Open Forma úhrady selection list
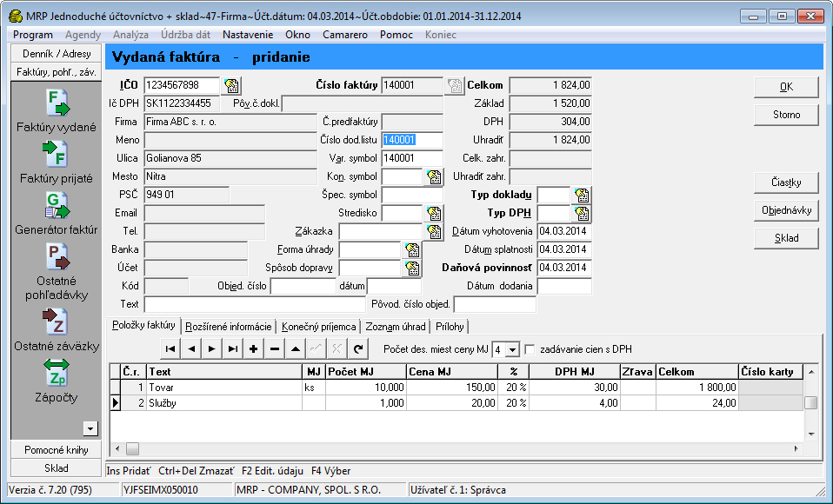This screenshot has height=504, width=833. tap(411, 249)
